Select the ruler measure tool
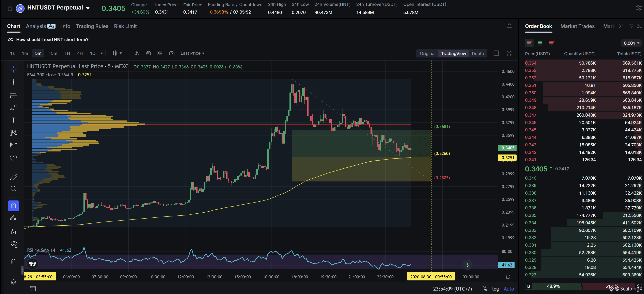The width and height of the screenshot is (644, 294). click(x=14, y=176)
